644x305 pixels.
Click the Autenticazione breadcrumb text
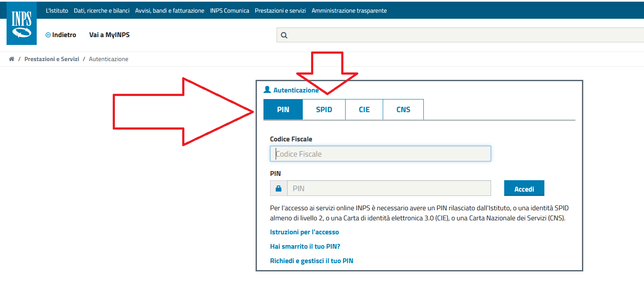pos(108,59)
